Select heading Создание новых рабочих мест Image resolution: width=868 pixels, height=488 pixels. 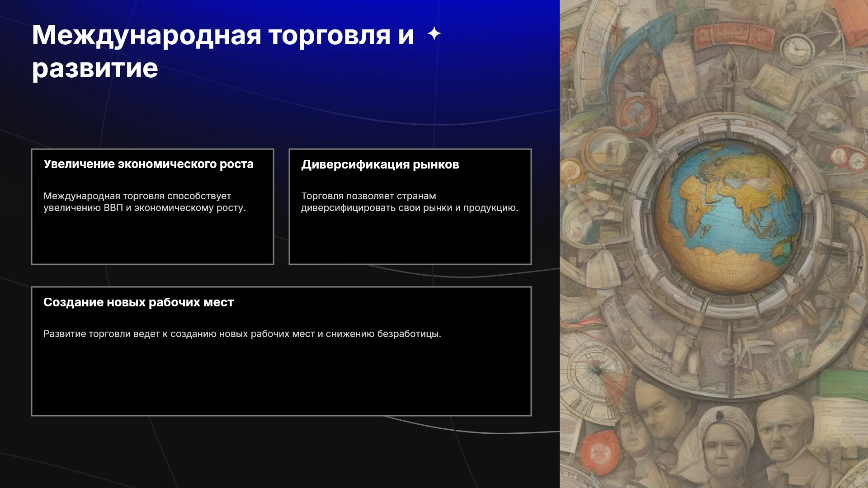(x=138, y=302)
